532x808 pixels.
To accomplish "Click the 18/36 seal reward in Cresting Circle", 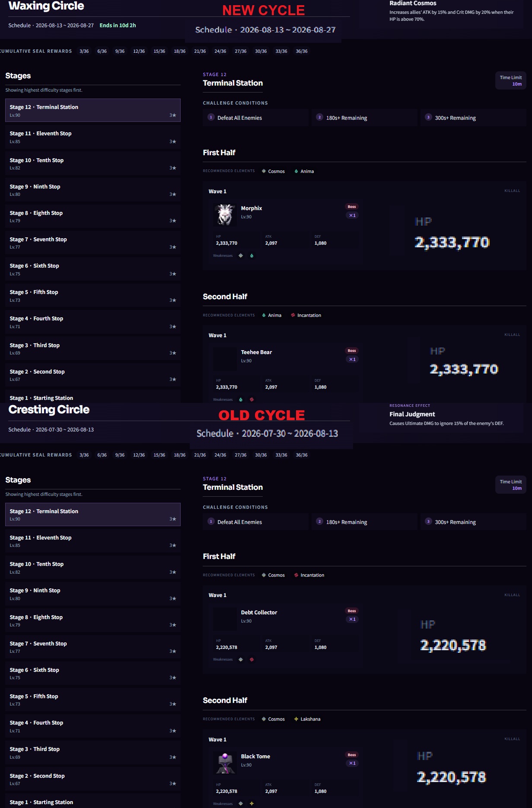I will (180, 455).
